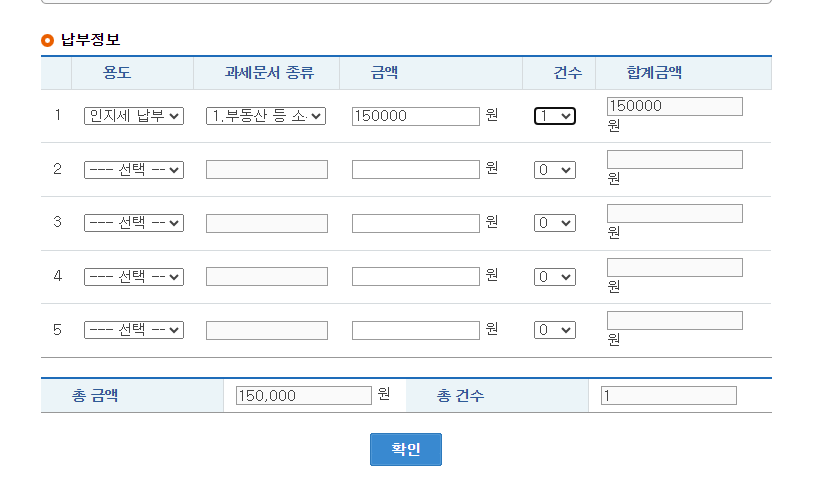
Task: Open the row 5 용도 선택 dropdown
Action: pyautogui.click(x=134, y=330)
